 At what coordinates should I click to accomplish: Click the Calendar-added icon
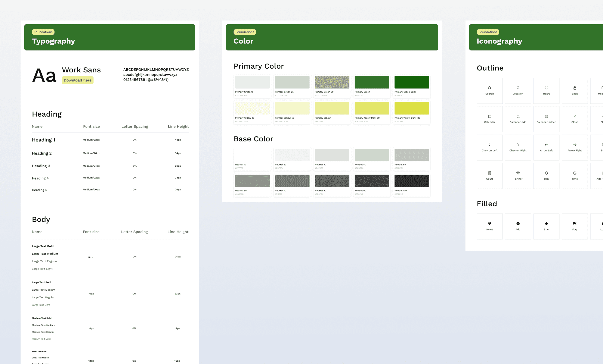point(546,116)
